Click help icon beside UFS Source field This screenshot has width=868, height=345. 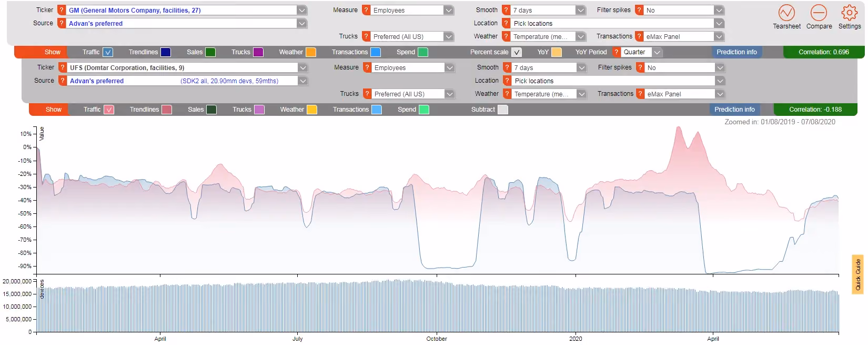[x=63, y=81]
